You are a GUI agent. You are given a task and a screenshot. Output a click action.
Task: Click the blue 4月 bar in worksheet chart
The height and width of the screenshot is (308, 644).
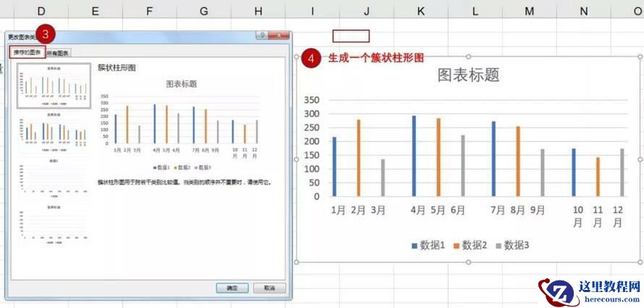(x=414, y=156)
